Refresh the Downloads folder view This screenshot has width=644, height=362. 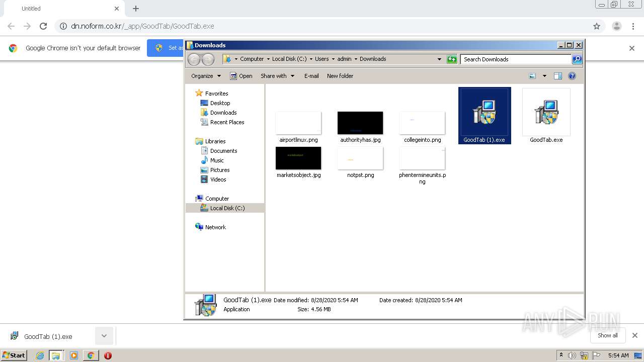click(452, 59)
